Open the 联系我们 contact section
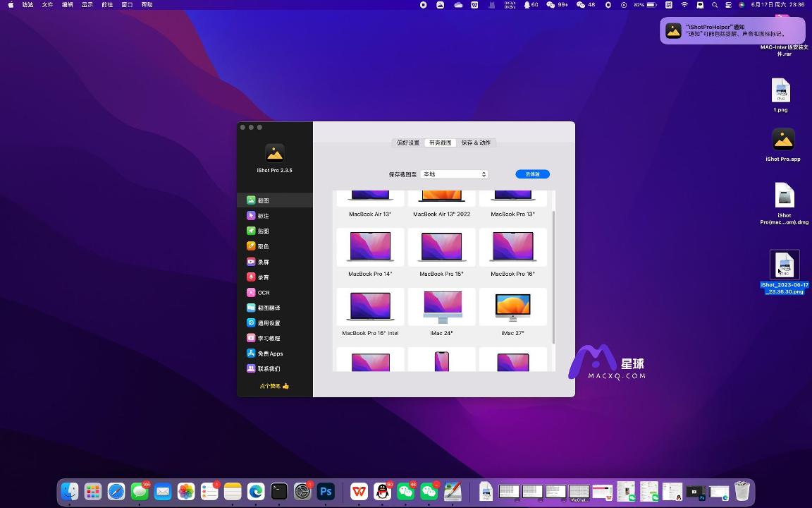 click(274, 368)
